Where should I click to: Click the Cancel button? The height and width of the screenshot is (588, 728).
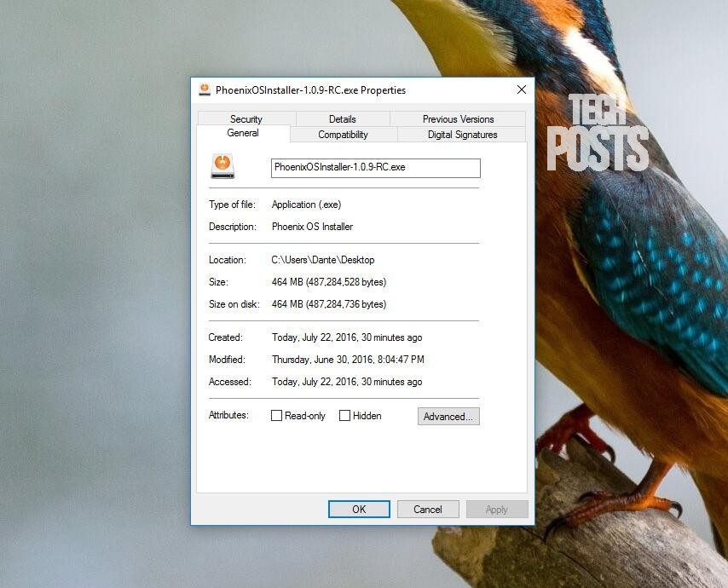(x=428, y=509)
